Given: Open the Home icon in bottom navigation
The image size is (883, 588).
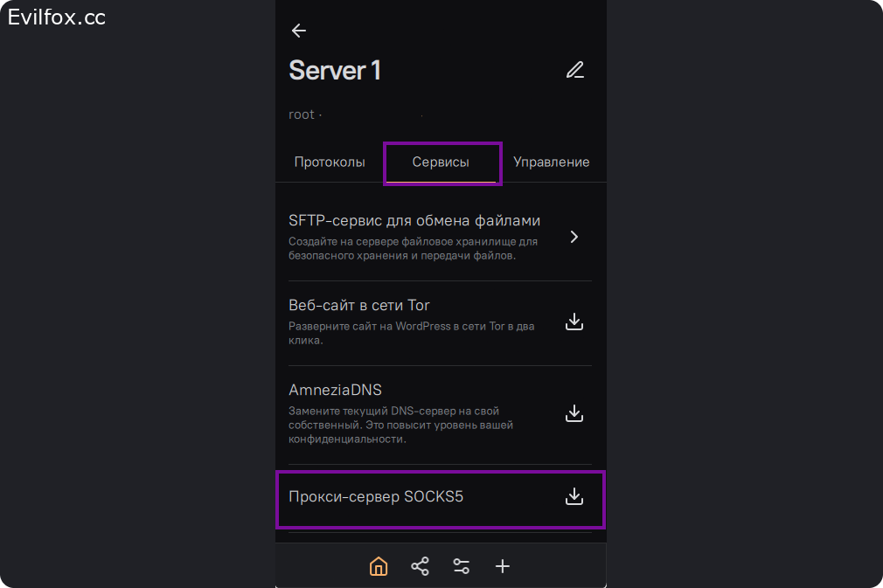Looking at the screenshot, I should point(379,566).
